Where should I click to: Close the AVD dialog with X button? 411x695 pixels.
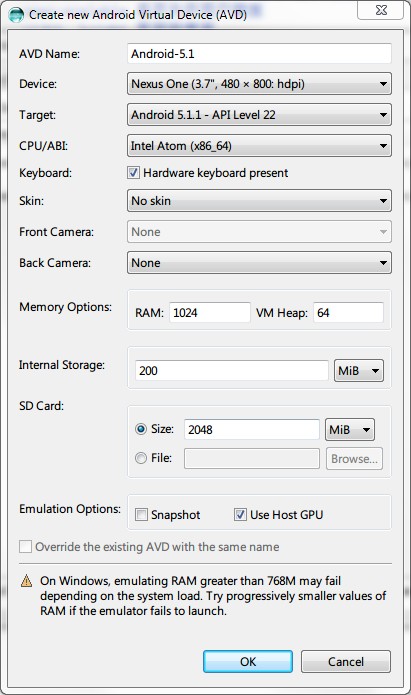381,10
